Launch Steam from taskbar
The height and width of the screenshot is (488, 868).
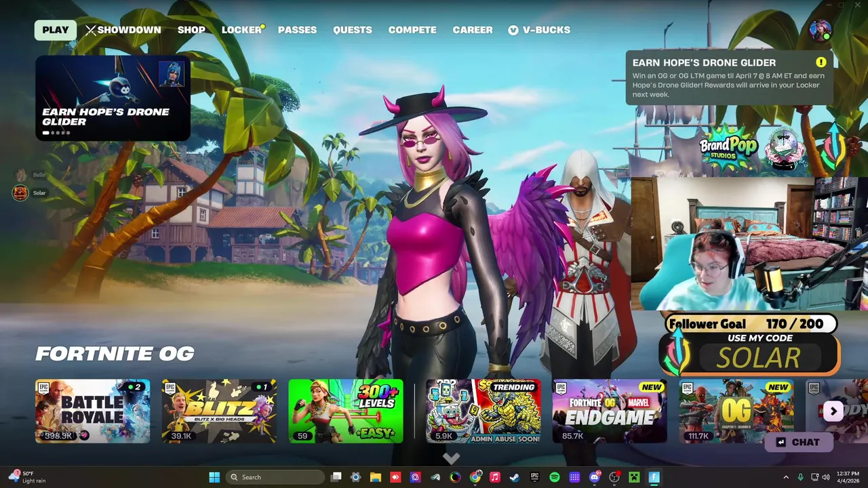[515, 477]
